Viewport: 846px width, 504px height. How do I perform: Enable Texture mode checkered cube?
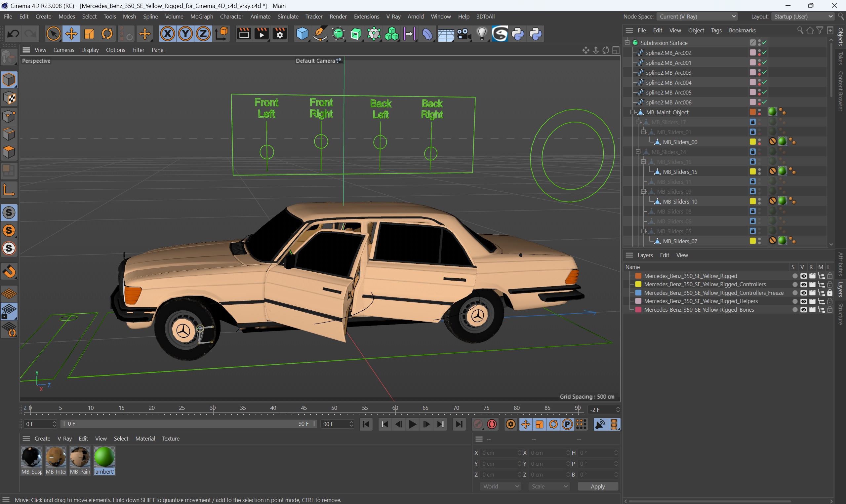[9, 98]
